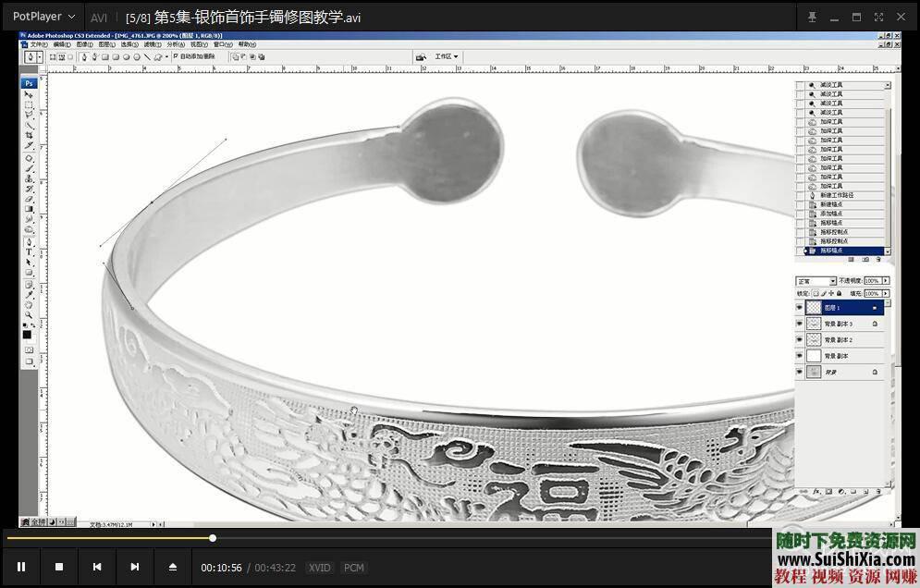Click the playback seek bar handle
This screenshot has height=588, width=920.
point(213,537)
